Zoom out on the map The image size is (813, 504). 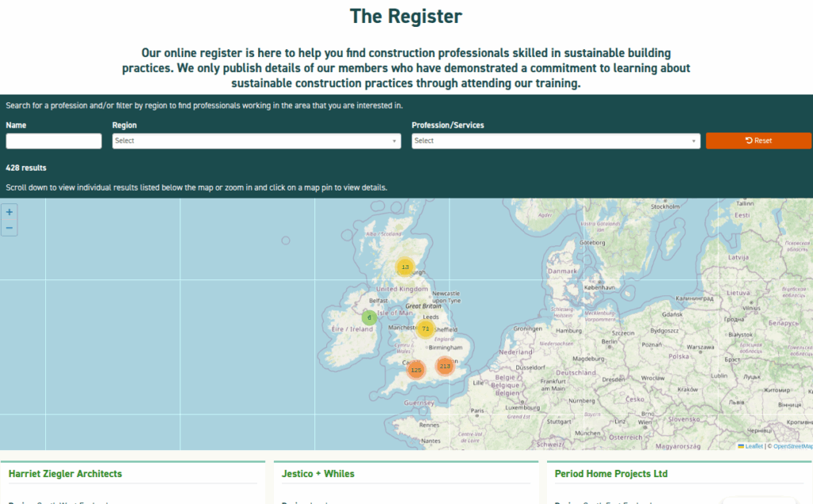coord(10,228)
